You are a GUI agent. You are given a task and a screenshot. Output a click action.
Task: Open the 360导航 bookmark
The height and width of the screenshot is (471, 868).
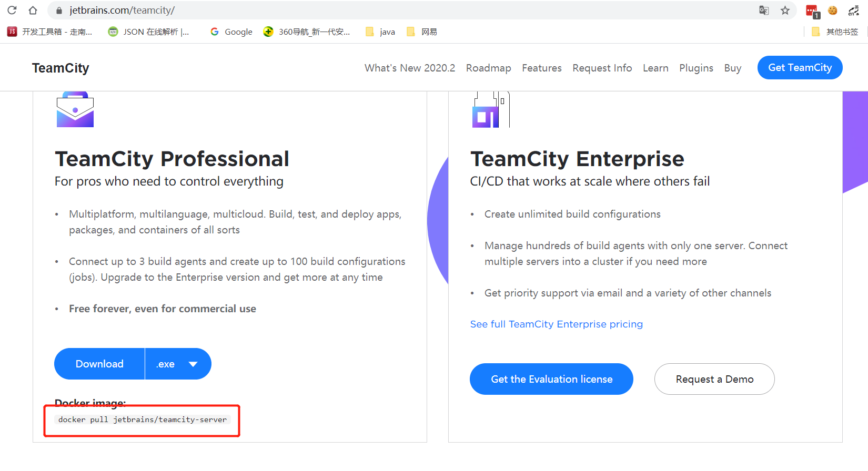306,32
